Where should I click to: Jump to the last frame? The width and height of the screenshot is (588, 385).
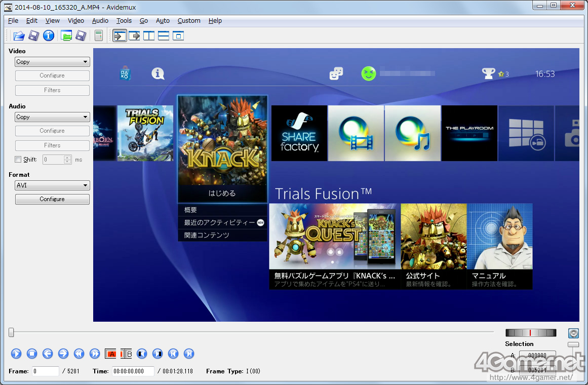pyautogui.click(x=189, y=354)
